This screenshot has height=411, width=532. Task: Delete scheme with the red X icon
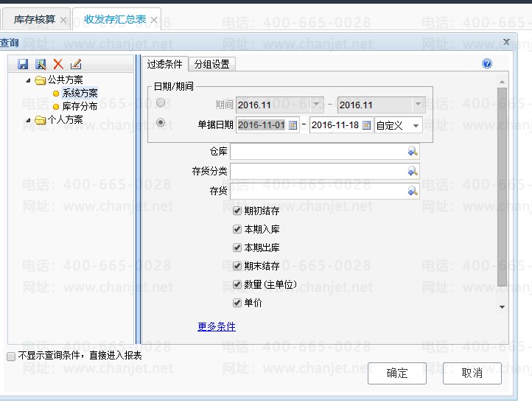(58, 64)
